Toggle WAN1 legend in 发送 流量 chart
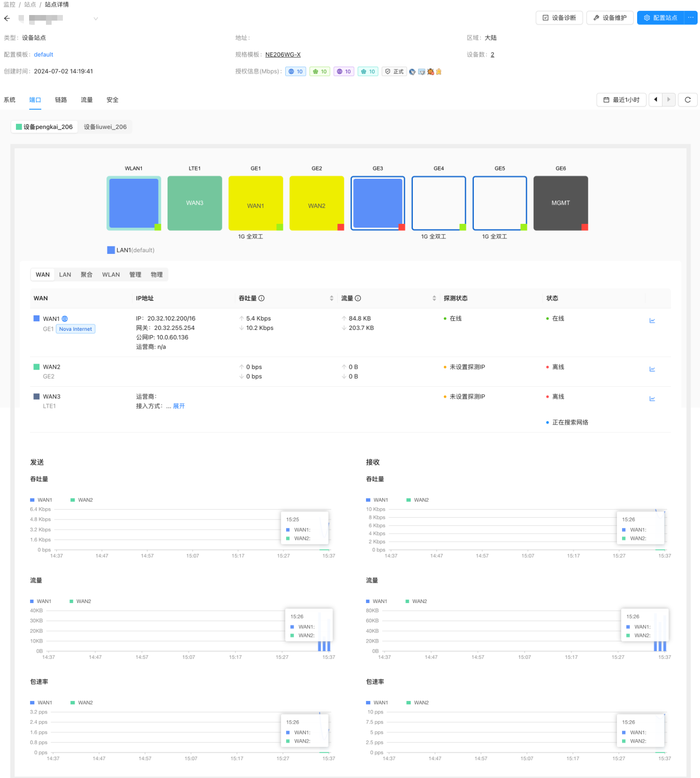700x778 pixels. click(x=41, y=601)
